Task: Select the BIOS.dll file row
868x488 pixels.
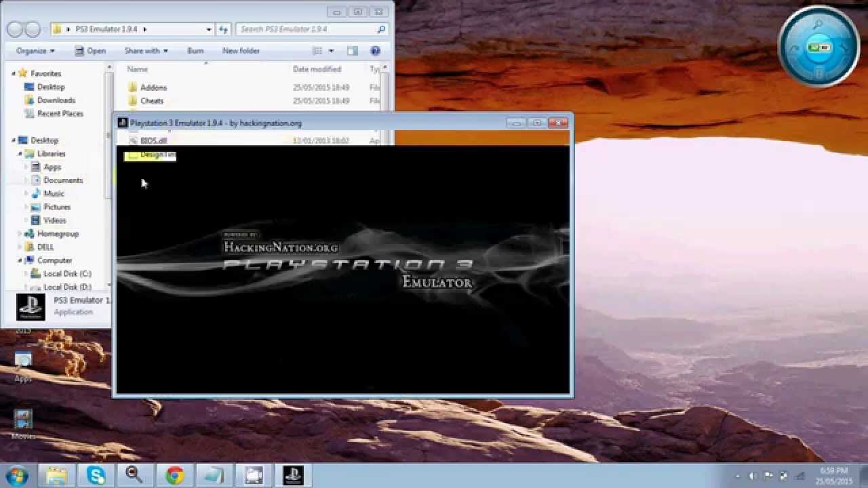Action: pos(251,140)
